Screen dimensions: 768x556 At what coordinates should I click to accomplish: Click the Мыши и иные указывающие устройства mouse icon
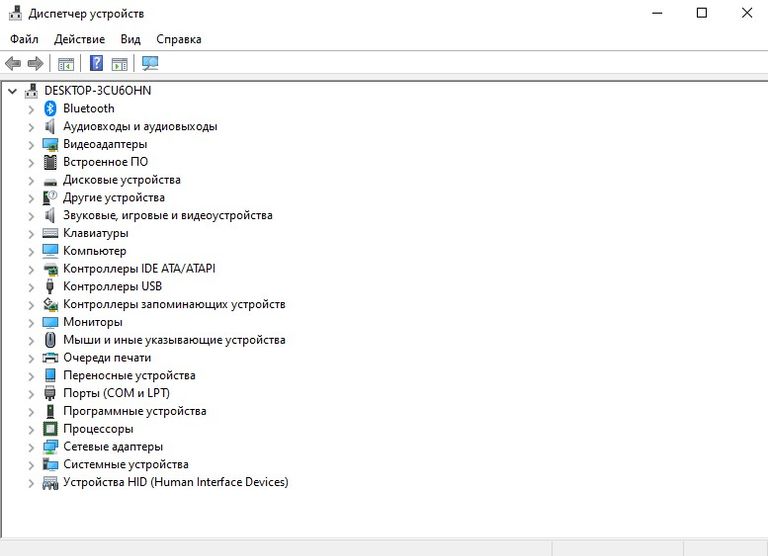coord(50,339)
